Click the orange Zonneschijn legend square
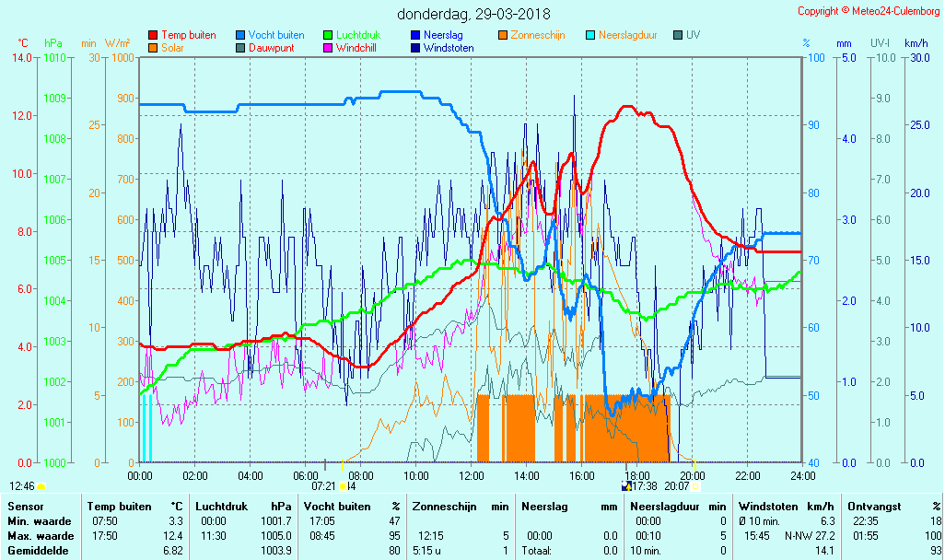Image resolution: width=945 pixels, height=560 pixels. coord(503,35)
